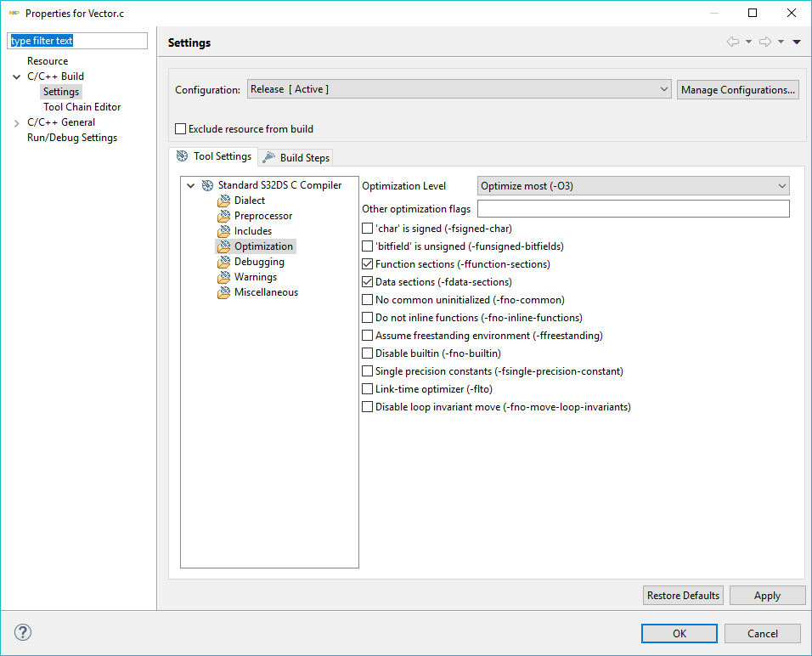Uncheck Function sections (-ffunction-sections)
812x656 pixels.
(x=368, y=264)
